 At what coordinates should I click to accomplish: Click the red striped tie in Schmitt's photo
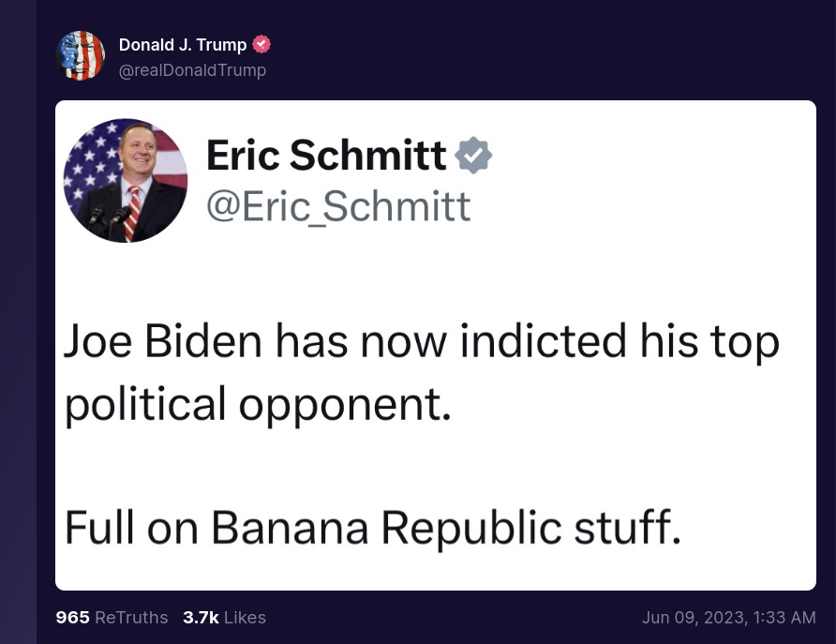click(x=133, y=213)
